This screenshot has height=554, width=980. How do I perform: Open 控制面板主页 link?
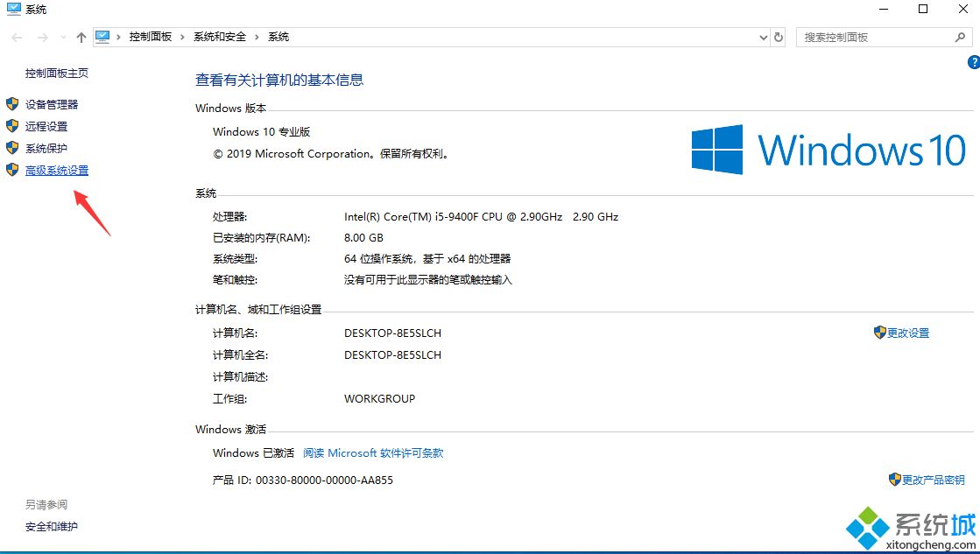point(57,73)
